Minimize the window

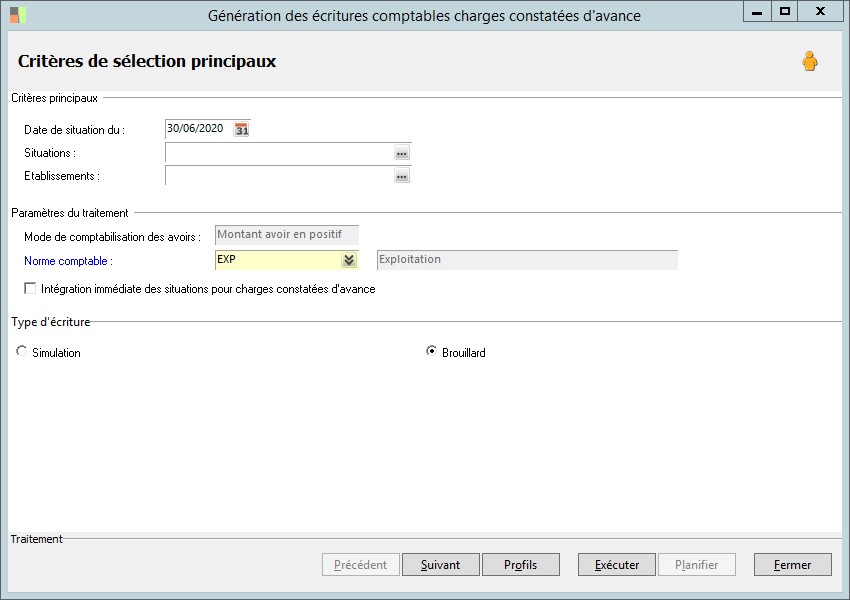click(757, 11)
